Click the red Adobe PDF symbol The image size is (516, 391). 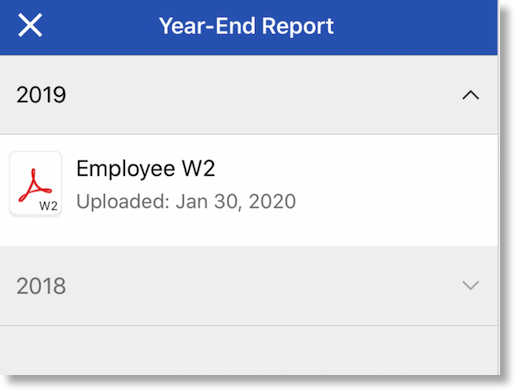pyautogui.click(x=35, y=185)
